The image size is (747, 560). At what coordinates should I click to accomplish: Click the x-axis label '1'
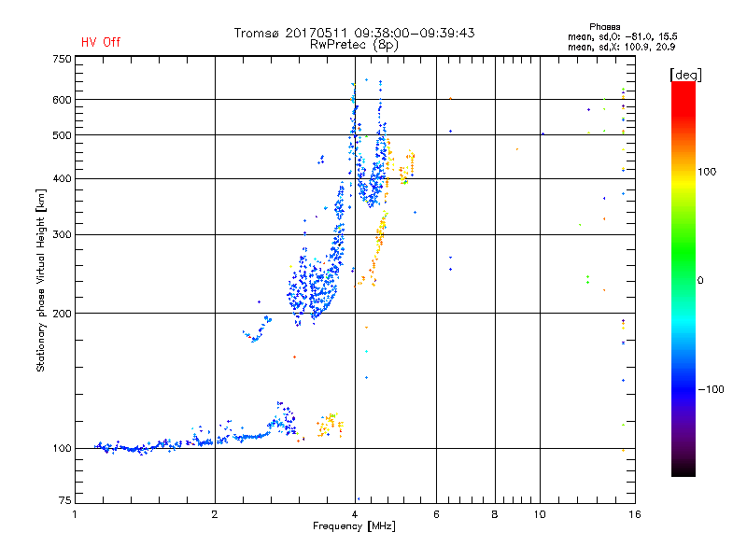tap(75, 514)
